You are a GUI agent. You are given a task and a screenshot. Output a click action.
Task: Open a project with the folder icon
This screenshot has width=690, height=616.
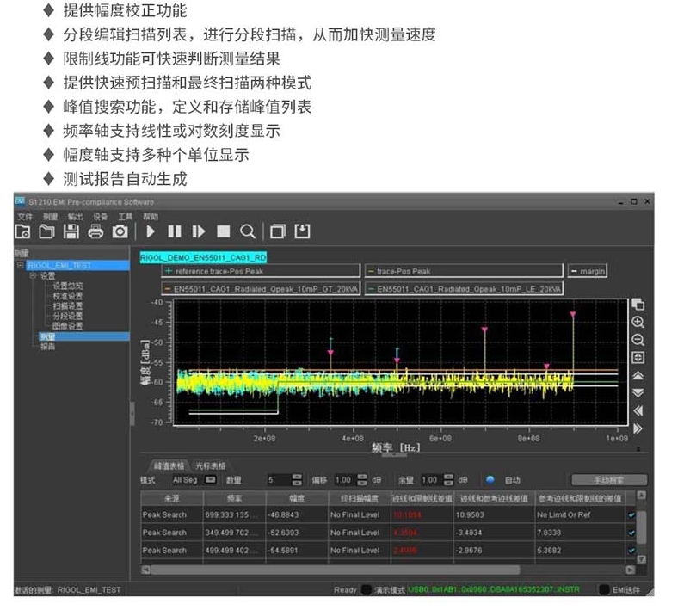click(46, 231)
